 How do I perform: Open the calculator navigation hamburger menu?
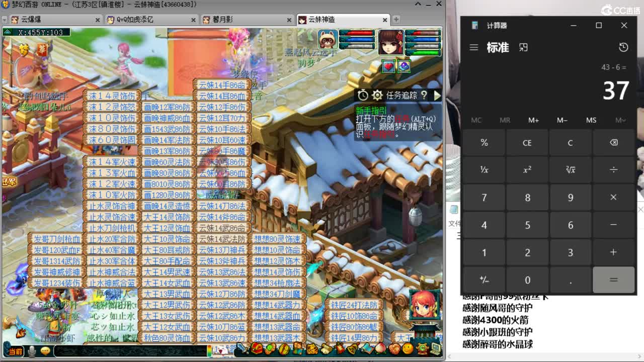coord(473,47)
